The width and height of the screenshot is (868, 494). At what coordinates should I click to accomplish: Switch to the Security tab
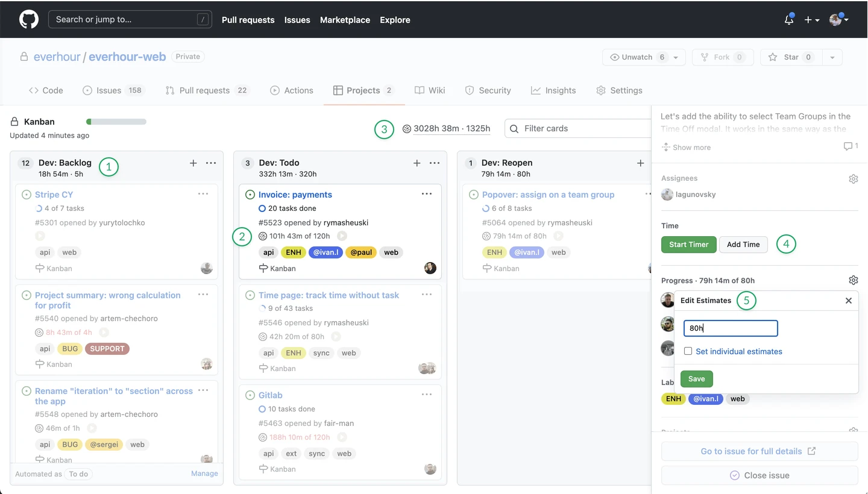click(488, 90)
